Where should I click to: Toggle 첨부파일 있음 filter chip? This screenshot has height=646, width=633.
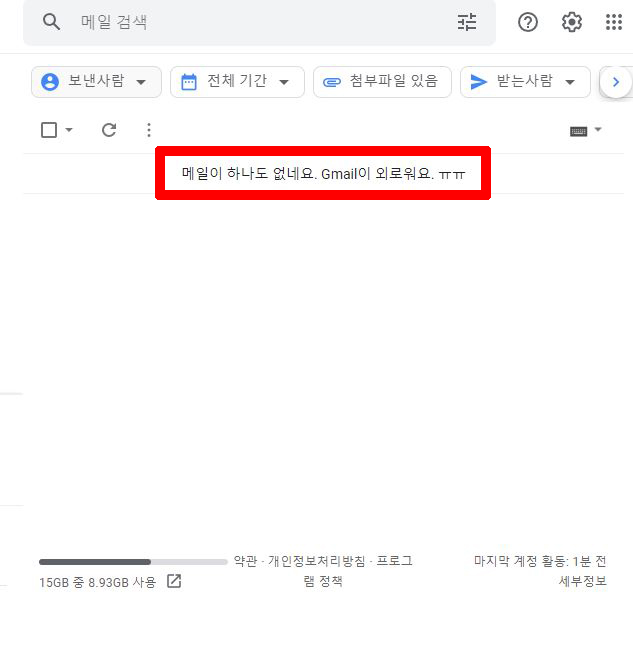tap(382, 82)
